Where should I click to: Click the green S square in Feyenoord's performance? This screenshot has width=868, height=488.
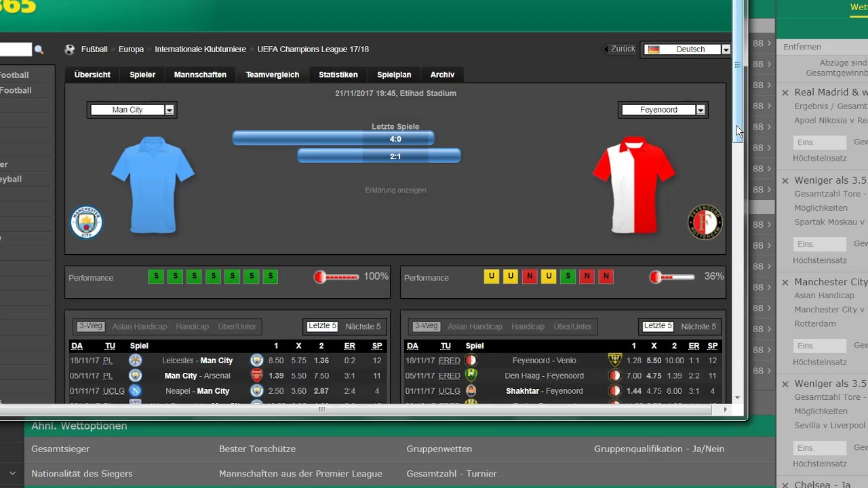[x=568, y=277]
